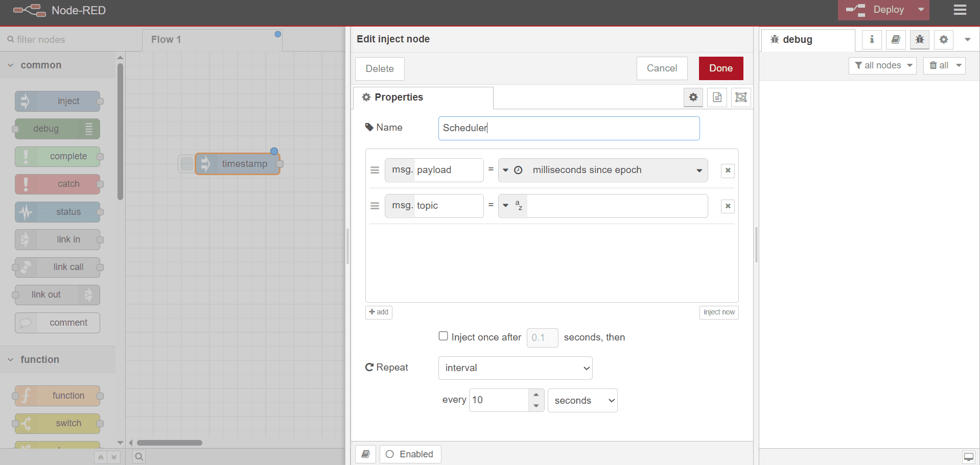Image resolution: width=980 pixels, height=465 pixels.
Task: Click search icon below the flow canvas
Action: pyautogui.click(x=139, y=456)
